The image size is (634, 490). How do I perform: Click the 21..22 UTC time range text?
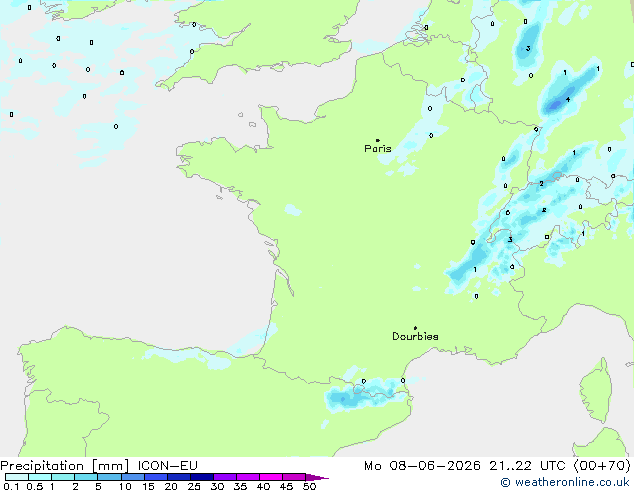point(527,466)
